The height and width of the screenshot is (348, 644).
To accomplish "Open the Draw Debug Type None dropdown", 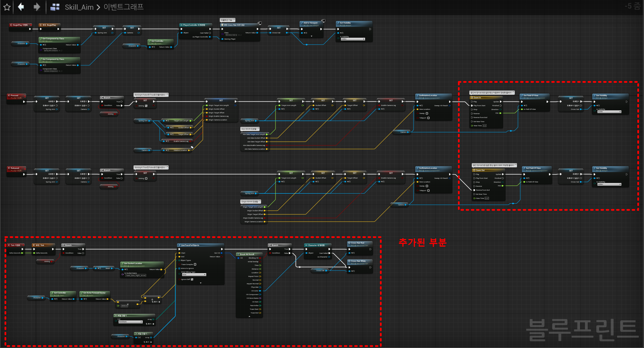I will 194,275.
